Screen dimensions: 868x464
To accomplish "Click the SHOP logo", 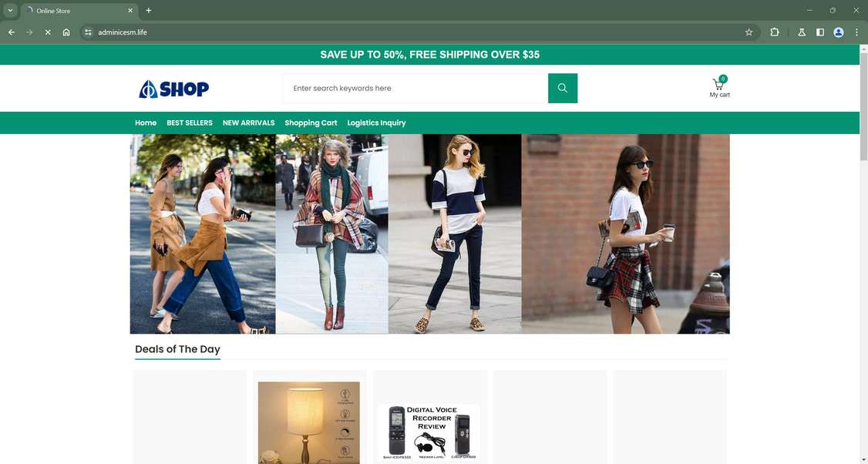I will pyautogui.click(x=173, y=89).
